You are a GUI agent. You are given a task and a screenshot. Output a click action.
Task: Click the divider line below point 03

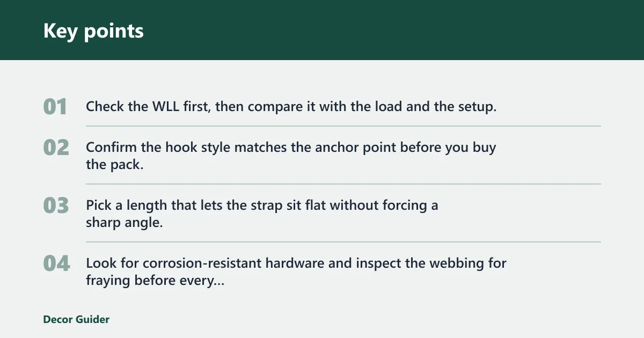click(343, 242)
